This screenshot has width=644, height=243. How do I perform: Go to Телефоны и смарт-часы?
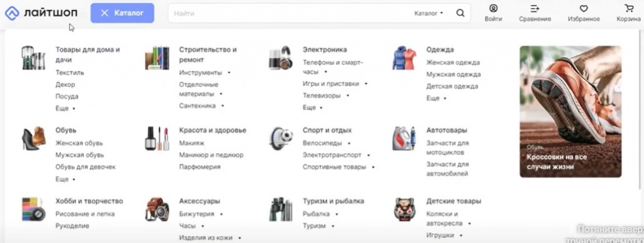pos(333,67)
